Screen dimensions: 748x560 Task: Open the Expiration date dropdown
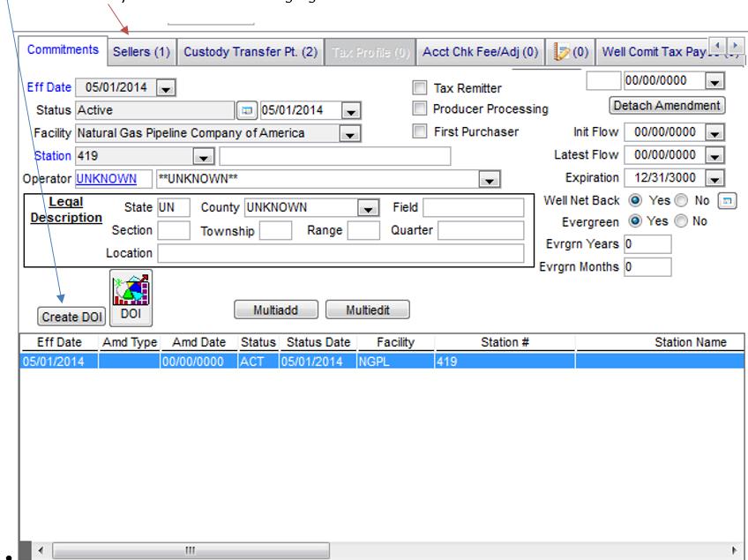714,177
